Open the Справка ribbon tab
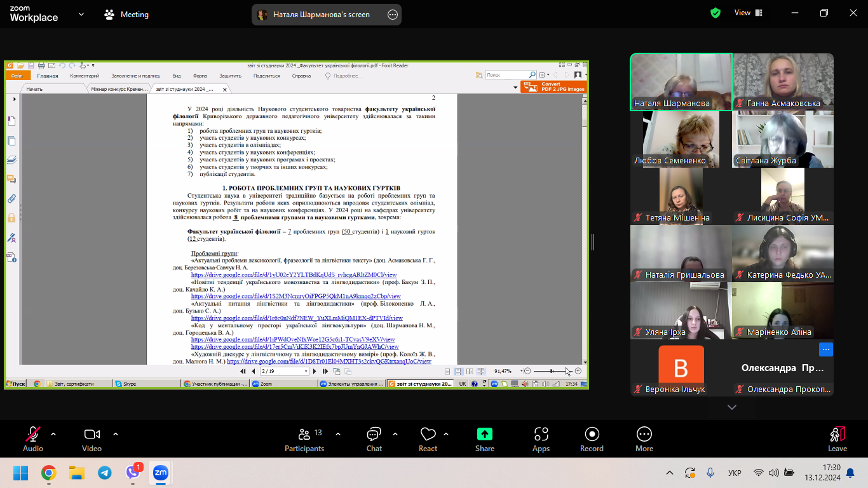 point(301,76)
